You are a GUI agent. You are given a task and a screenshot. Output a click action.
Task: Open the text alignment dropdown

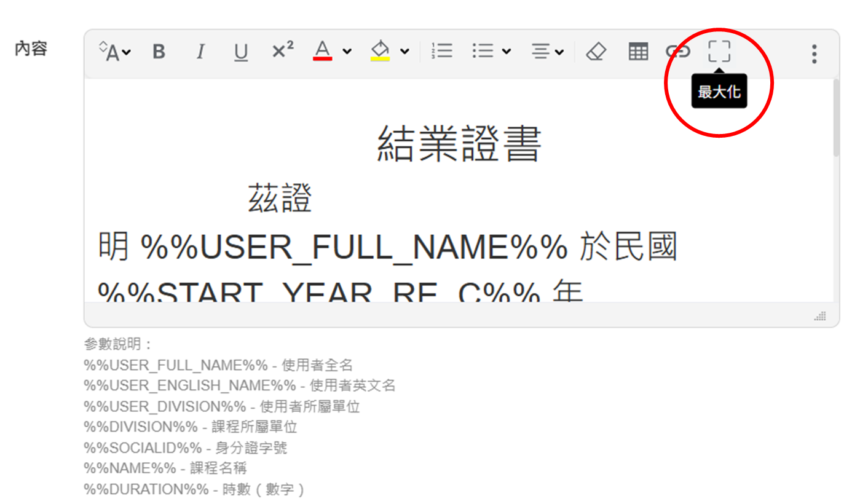click(x=547, y=52)
